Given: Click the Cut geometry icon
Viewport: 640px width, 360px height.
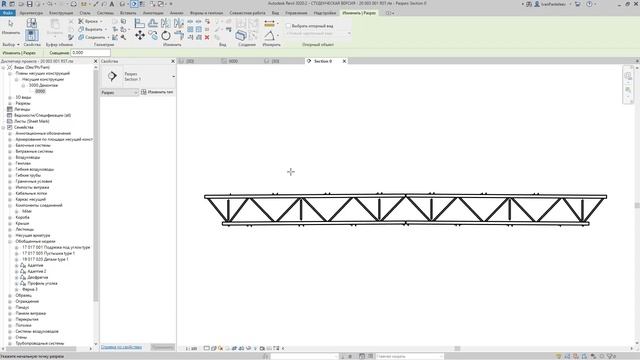Looking at the screenshot, I should click(x=81, y=29).
